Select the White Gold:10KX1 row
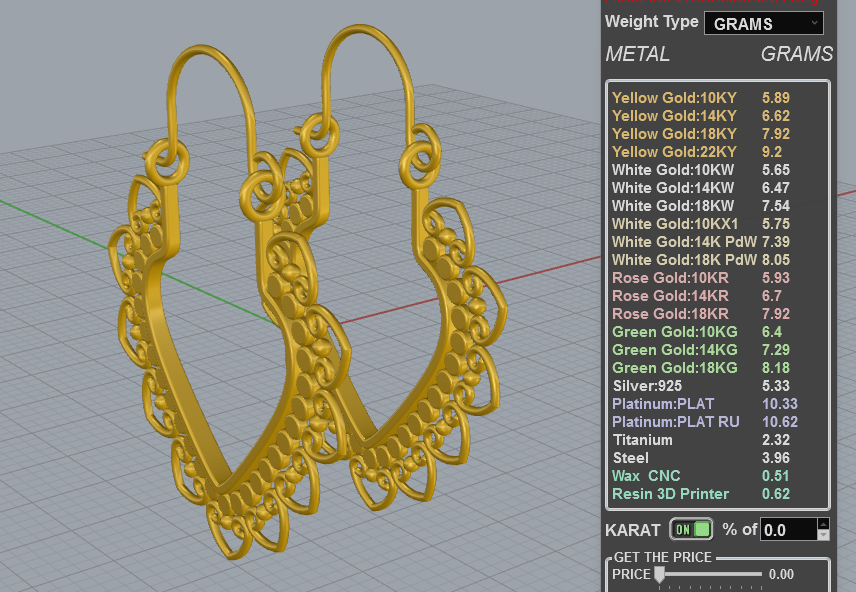Viewport: 856px width, 592px height. 718,224
